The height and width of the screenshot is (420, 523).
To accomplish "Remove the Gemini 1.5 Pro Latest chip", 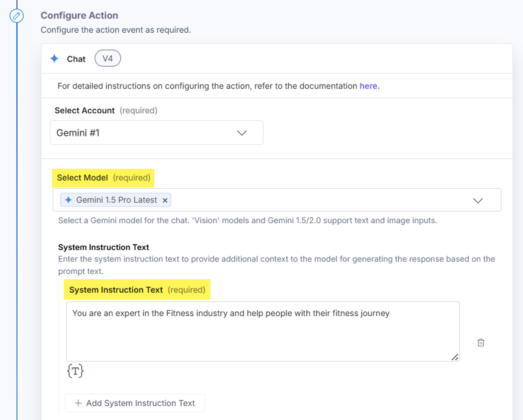I will click(x=165, y=200).
